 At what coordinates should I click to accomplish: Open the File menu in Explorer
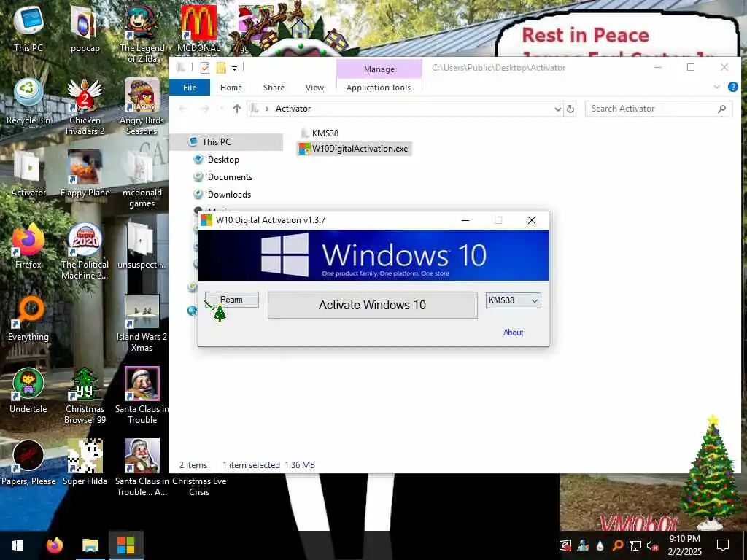click(190, 87)
